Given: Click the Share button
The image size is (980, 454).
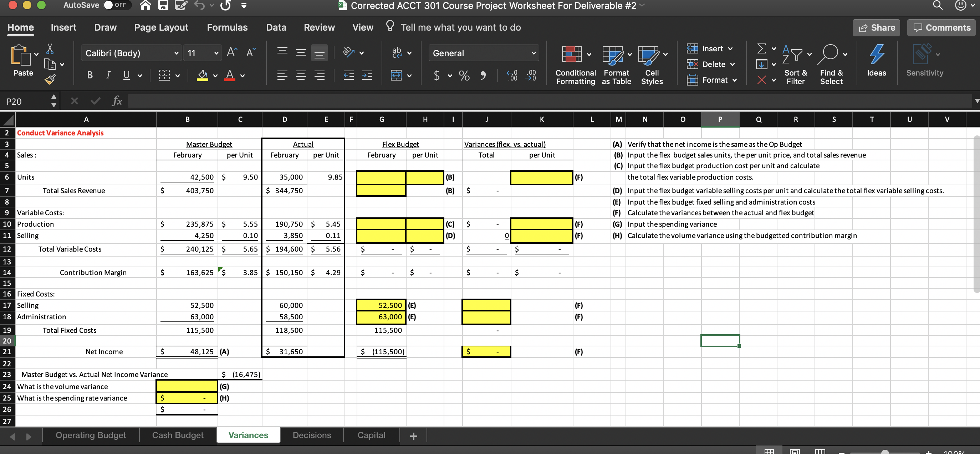Looking at the screenshot, I should pos(876,27).
